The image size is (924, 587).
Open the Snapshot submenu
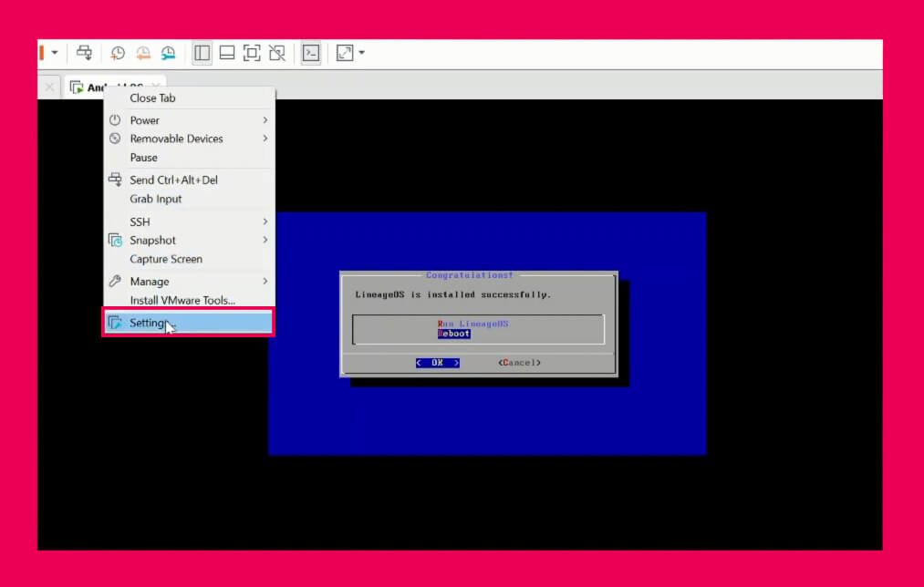coord(190,241)
